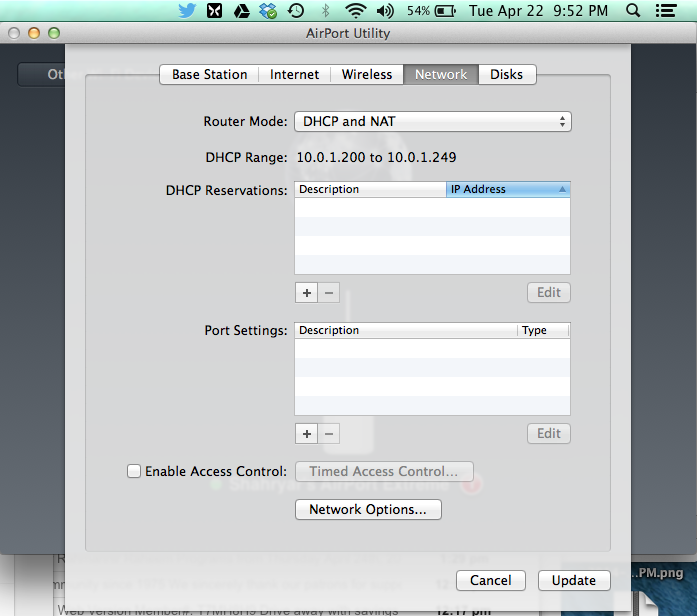Click the battery status icon
This screenshot has width=697, height=616.
click(445, 11)
